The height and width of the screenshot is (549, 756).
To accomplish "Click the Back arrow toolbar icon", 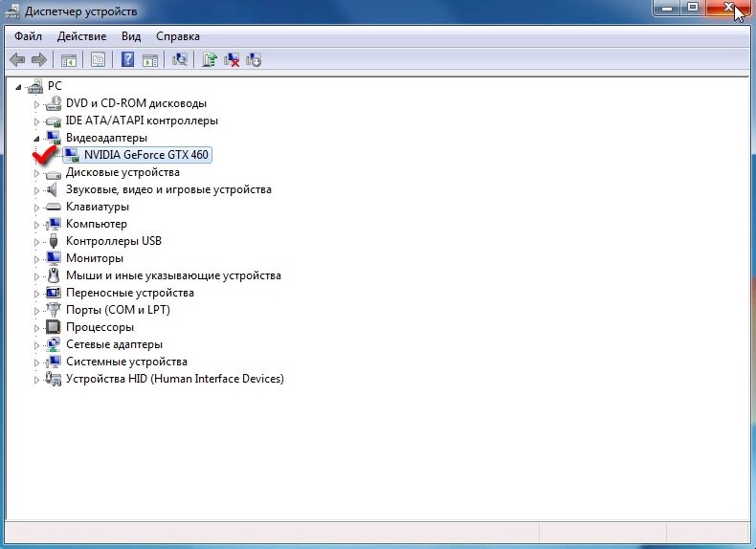I will pos(17,59).
